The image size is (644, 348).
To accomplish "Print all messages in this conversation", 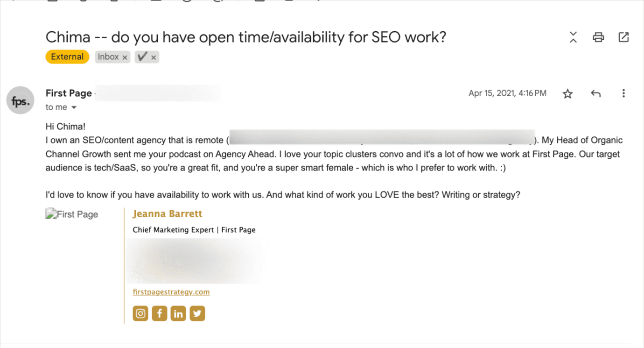I will 598,37.
